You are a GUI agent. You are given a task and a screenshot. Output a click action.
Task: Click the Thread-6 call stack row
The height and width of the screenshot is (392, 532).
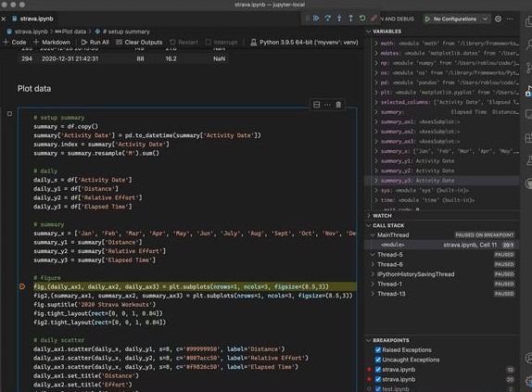(441, 264)
